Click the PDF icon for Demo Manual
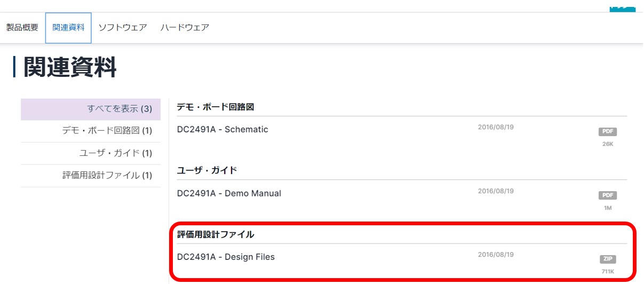Screen dimensions: 644x284 607,195
